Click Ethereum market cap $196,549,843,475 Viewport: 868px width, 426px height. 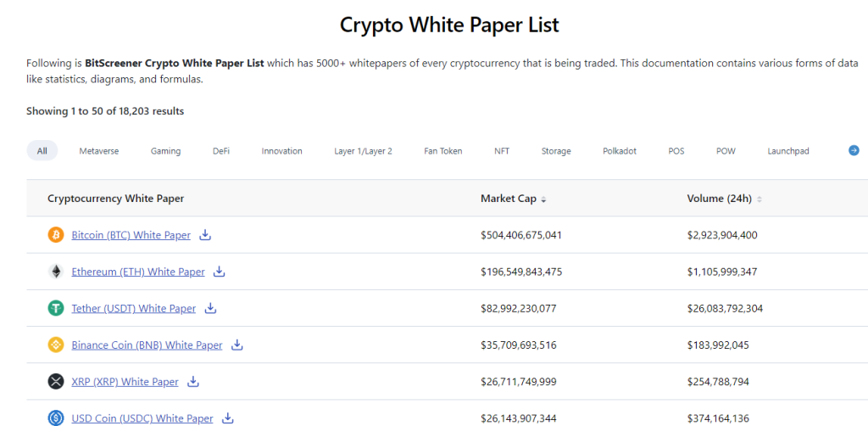521,272
